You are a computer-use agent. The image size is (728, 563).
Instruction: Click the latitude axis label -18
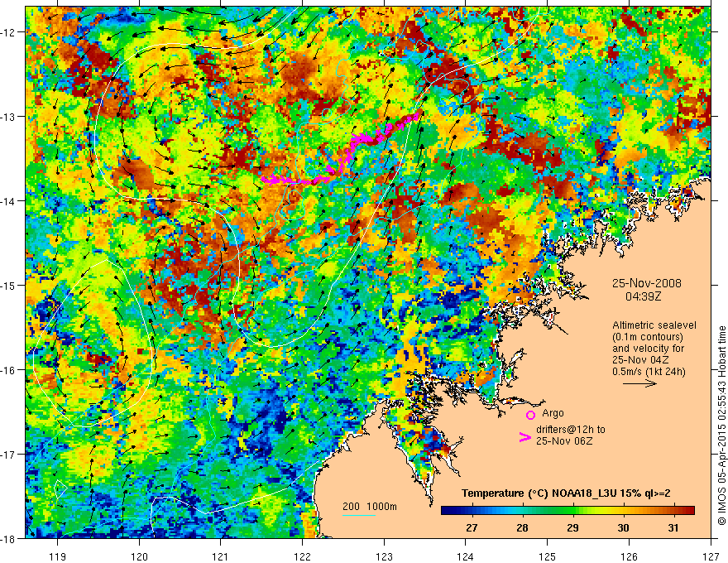pos(8,539)
